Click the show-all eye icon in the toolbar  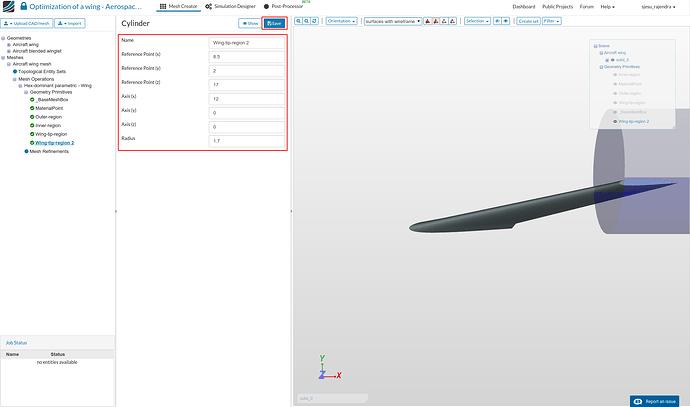tap(506, 21)
